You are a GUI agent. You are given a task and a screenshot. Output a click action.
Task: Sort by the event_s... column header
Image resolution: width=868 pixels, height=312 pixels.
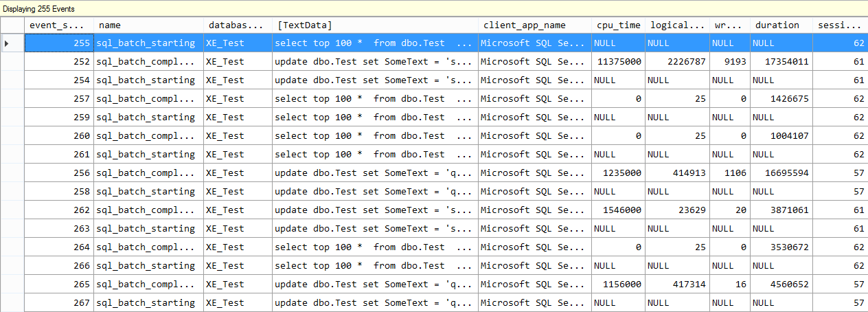coord(58,25)
